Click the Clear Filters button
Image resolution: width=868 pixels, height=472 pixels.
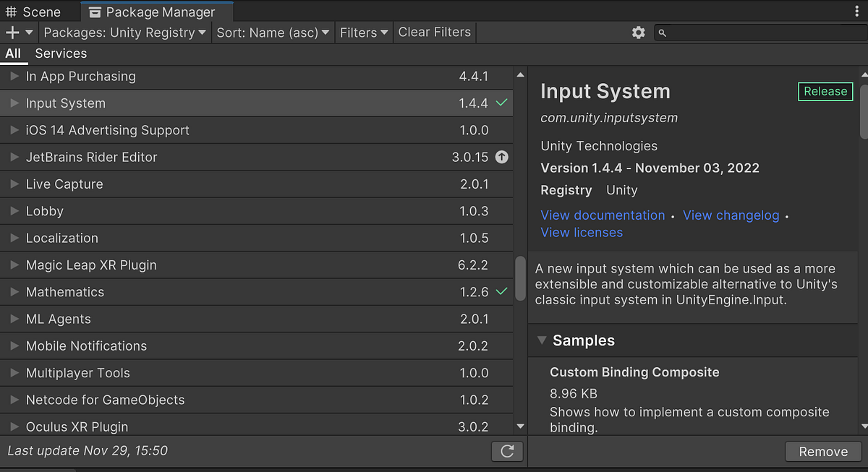pyautogui.click(x=435, y=33)
